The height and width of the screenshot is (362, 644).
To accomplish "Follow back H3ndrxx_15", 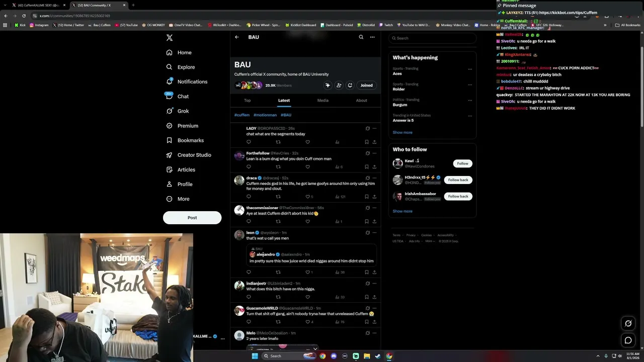I will pyautogui.click(x=458, y=180).
